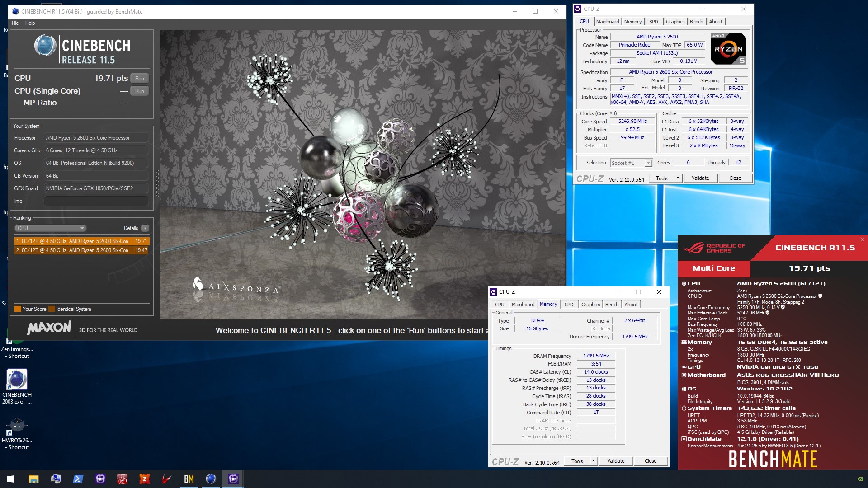The height and width of the screenshot is (488, 868).
Task: Switch to Mainboard tab in lower CPU-Z
Action: pyautogui.click(x=523, y=305)
